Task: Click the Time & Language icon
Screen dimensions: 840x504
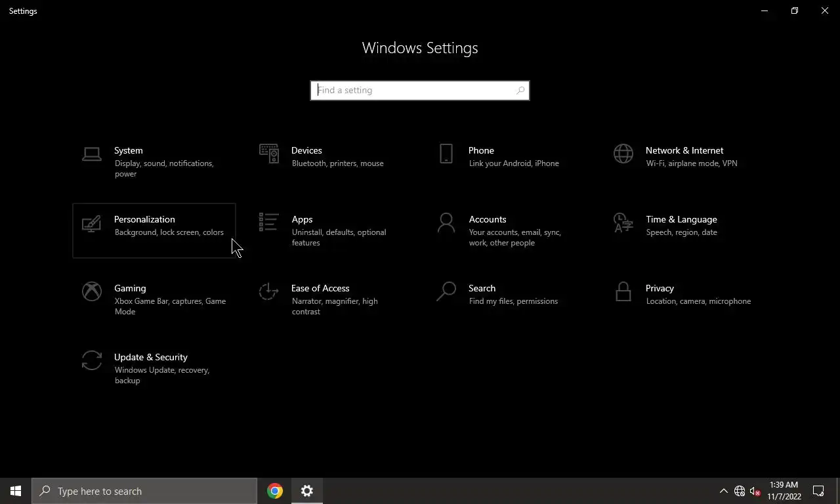Action: (623, 222)
